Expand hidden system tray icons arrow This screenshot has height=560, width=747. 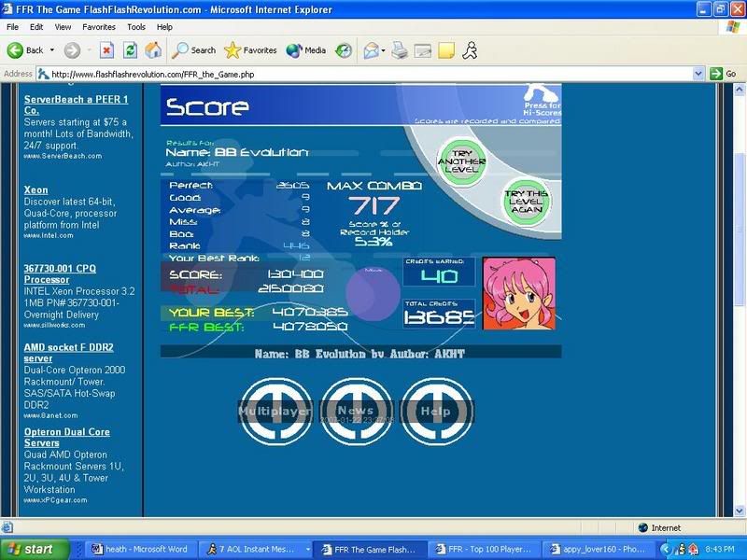click(666, 549)
